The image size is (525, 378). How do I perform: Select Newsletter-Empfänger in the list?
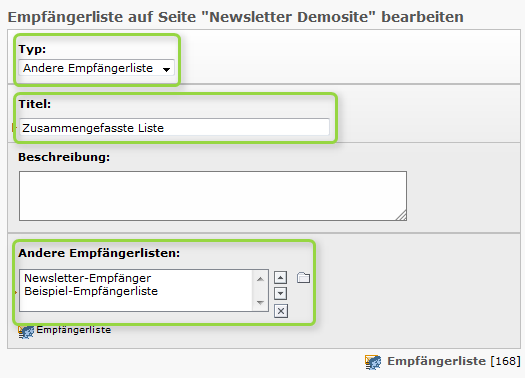click(87, 278)
